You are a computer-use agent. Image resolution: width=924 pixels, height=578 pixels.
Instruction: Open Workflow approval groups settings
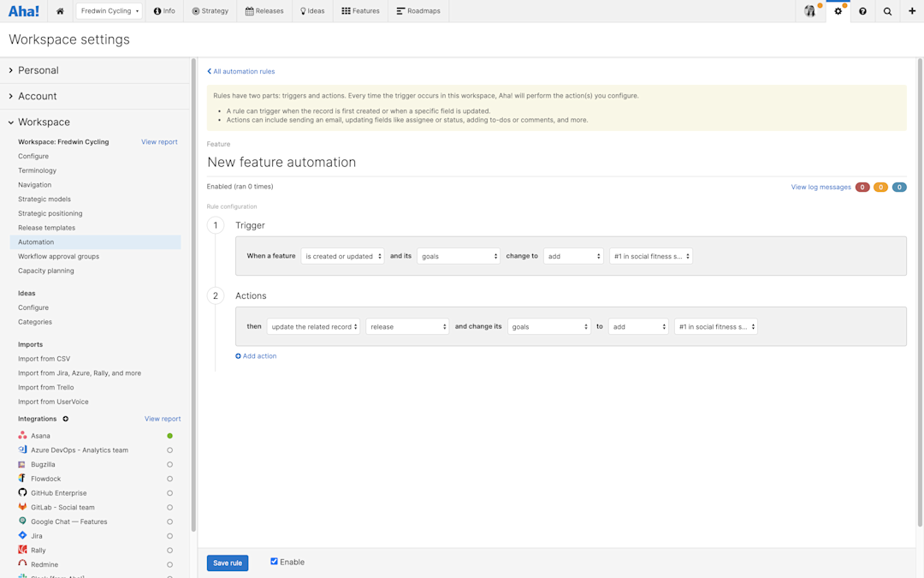tap(58, 257)
